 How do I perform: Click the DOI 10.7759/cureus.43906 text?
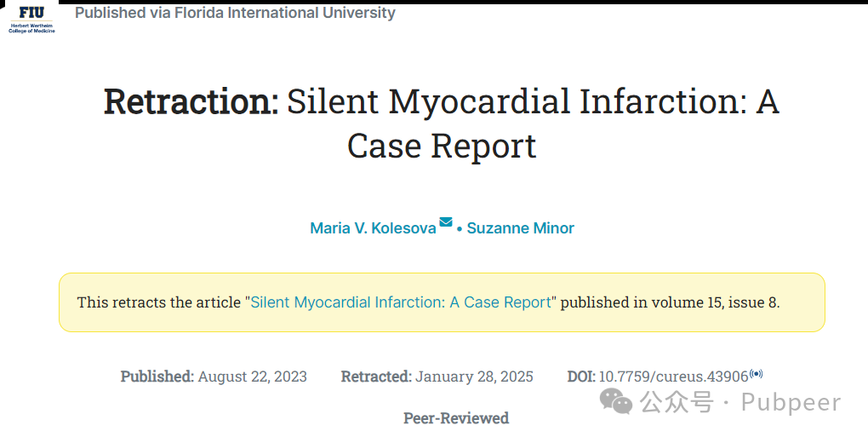point(674,377)
